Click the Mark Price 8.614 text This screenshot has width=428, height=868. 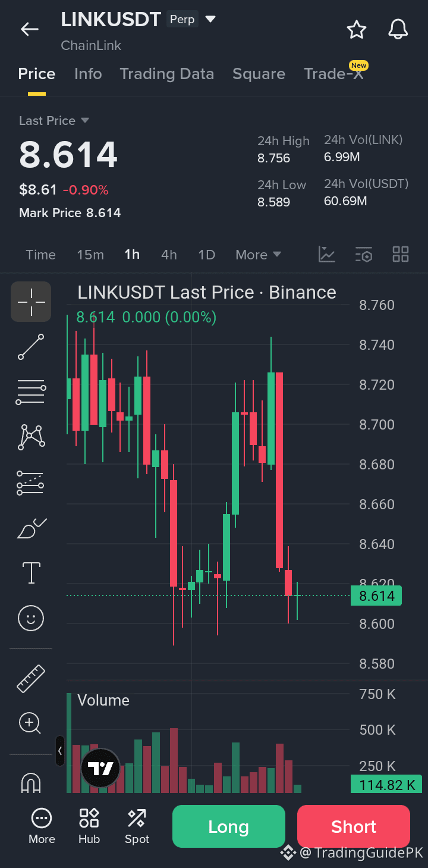(70, 213)
